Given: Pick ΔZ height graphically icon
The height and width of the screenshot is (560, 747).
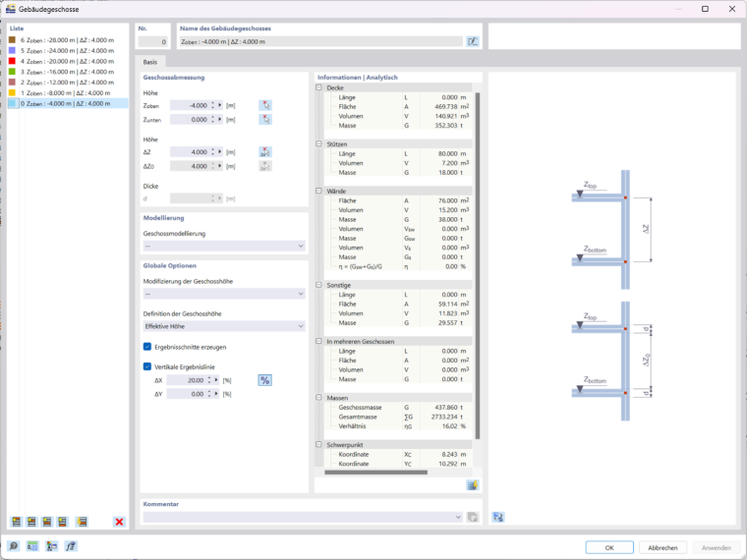Looking at the screenshot, I should (265, 152).
